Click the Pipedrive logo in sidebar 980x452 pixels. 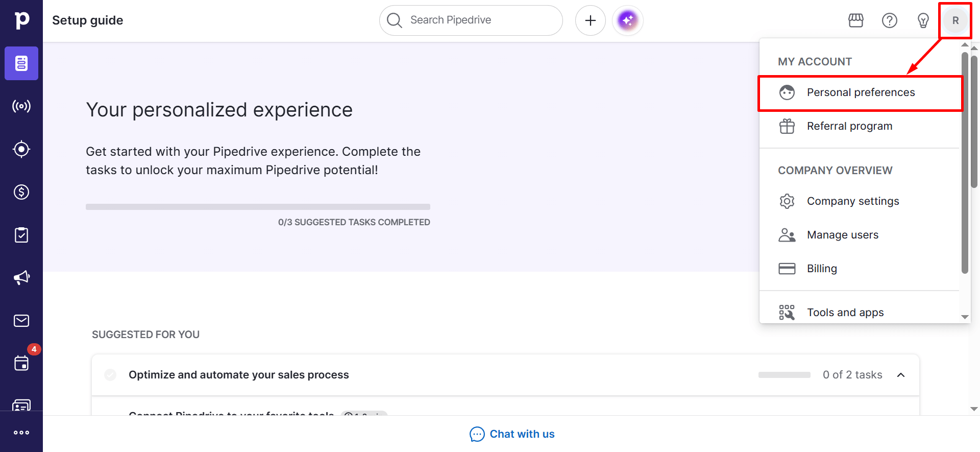click(21, 20)
